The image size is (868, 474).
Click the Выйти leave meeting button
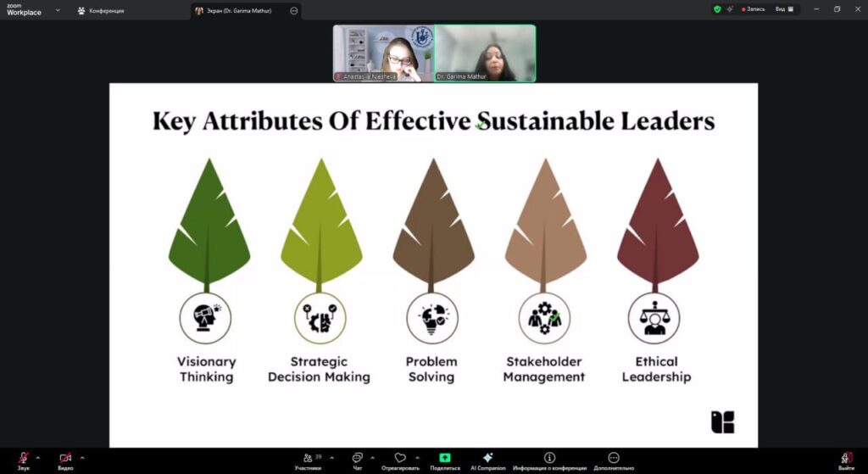[846, 459]
